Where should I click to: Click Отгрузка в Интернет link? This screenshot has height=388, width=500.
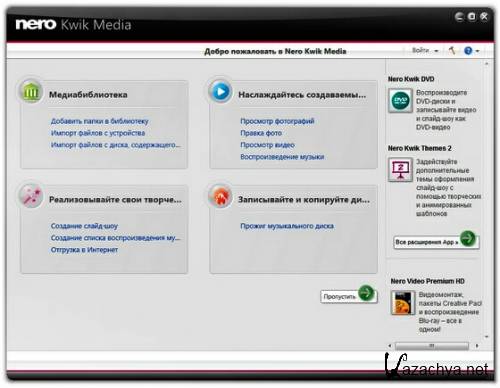click(84, 250)
